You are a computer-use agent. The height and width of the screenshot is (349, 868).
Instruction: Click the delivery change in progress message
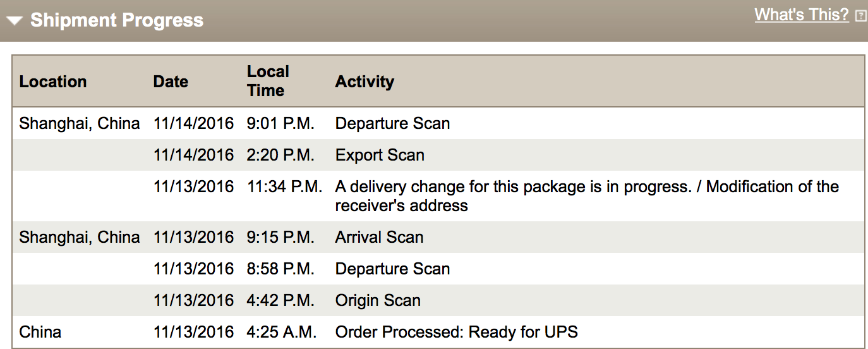(587, 196)
